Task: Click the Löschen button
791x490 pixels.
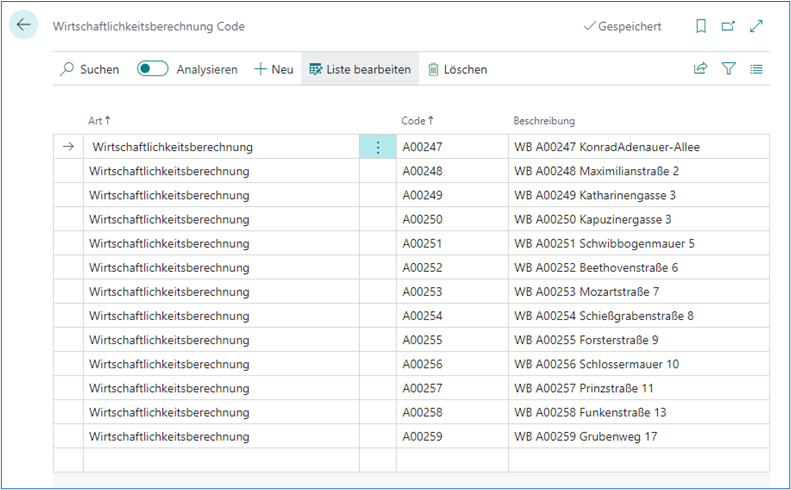Action: coord(457,69)
